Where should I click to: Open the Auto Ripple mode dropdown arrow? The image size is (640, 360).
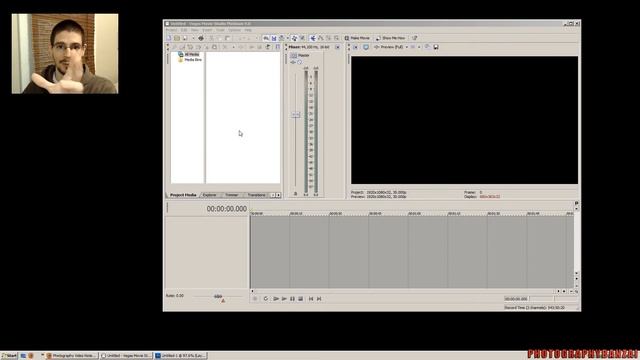click(x=287, y=38)
